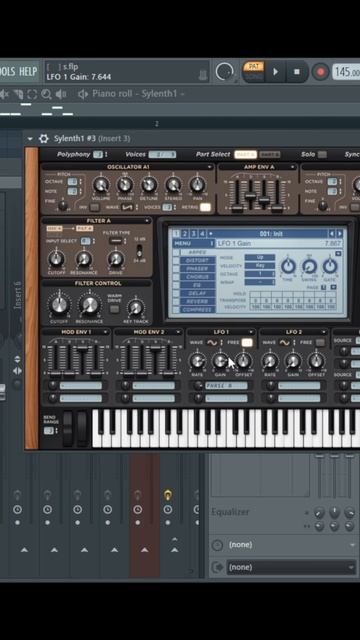Click the tempo display showing 145

[x=347, y=72]
